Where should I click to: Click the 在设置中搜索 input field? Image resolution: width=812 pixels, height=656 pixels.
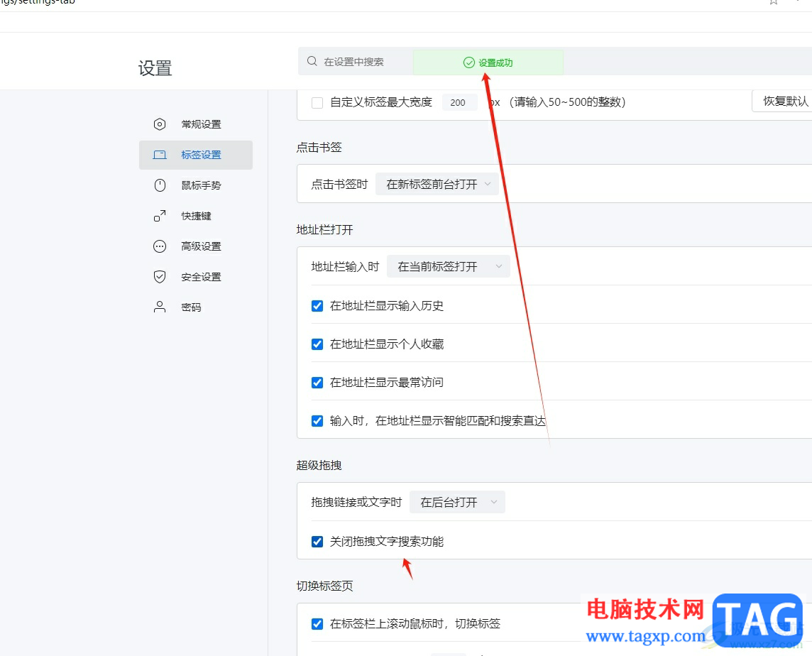click(x=355, y=62)
